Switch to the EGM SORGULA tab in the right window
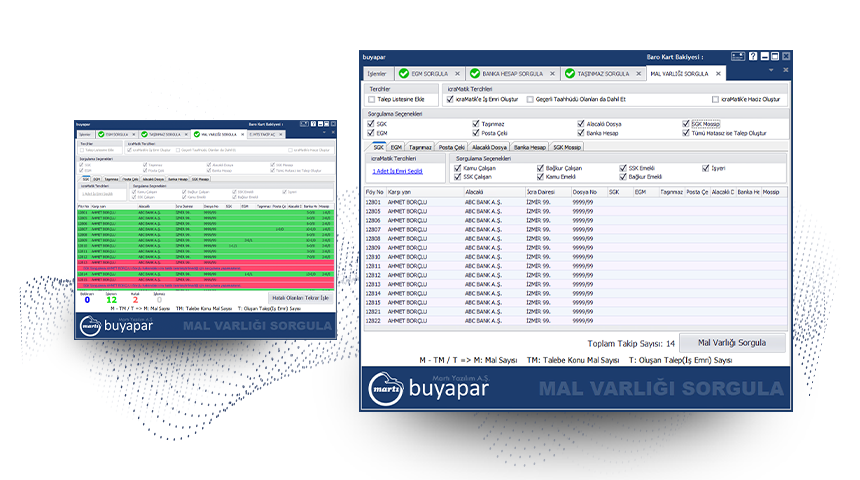This screenshot has height=480, width=860. [x=429, y=74]
